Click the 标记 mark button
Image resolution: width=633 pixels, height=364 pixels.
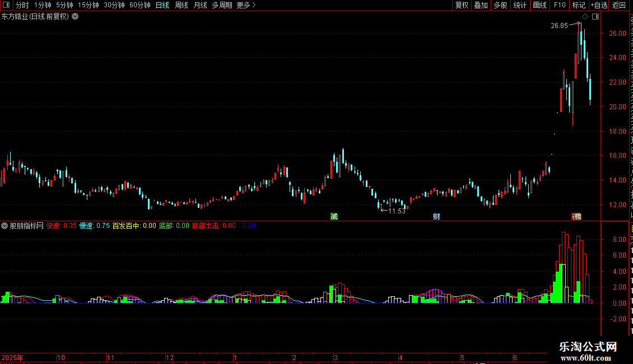coord(579,5)
